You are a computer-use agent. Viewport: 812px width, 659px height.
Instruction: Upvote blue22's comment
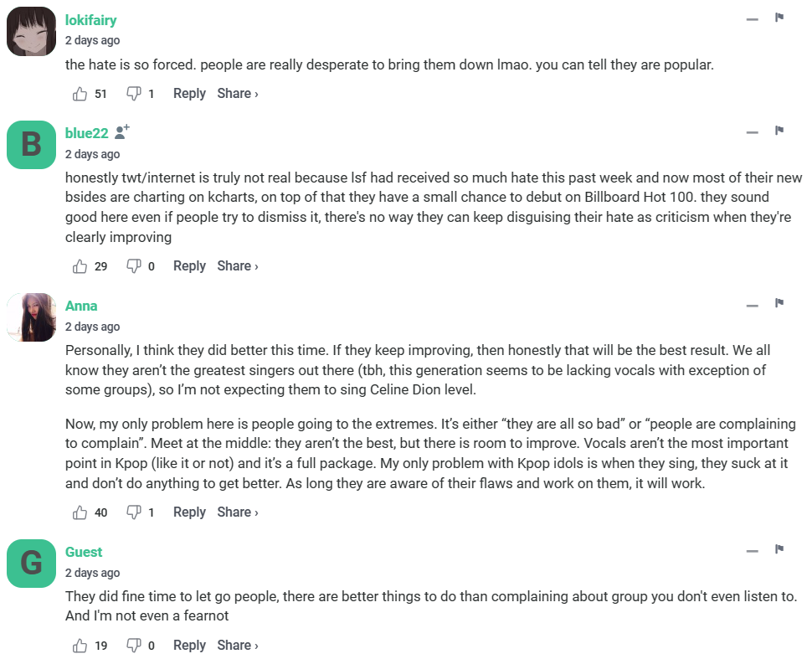pyautogui.click(x=80, y=266)
